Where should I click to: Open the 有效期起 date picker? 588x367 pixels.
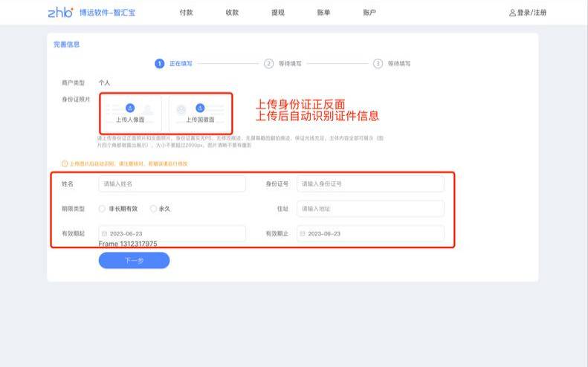(172, 233)
